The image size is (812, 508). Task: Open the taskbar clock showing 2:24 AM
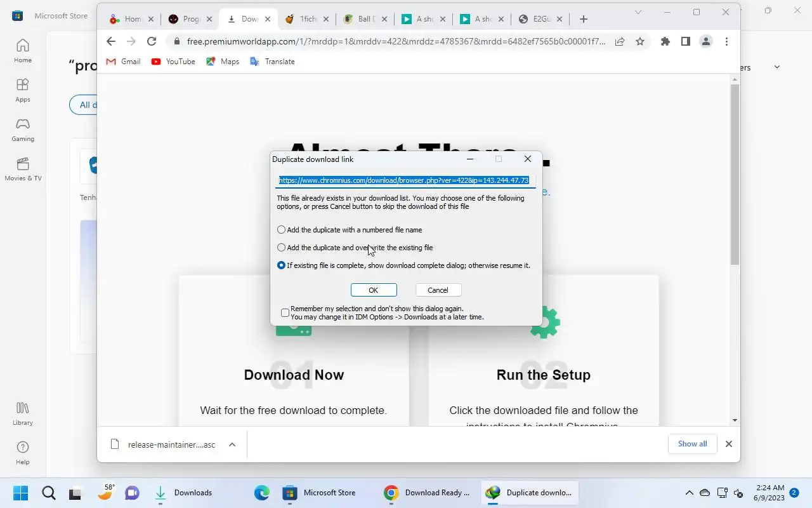coord(769,493)
